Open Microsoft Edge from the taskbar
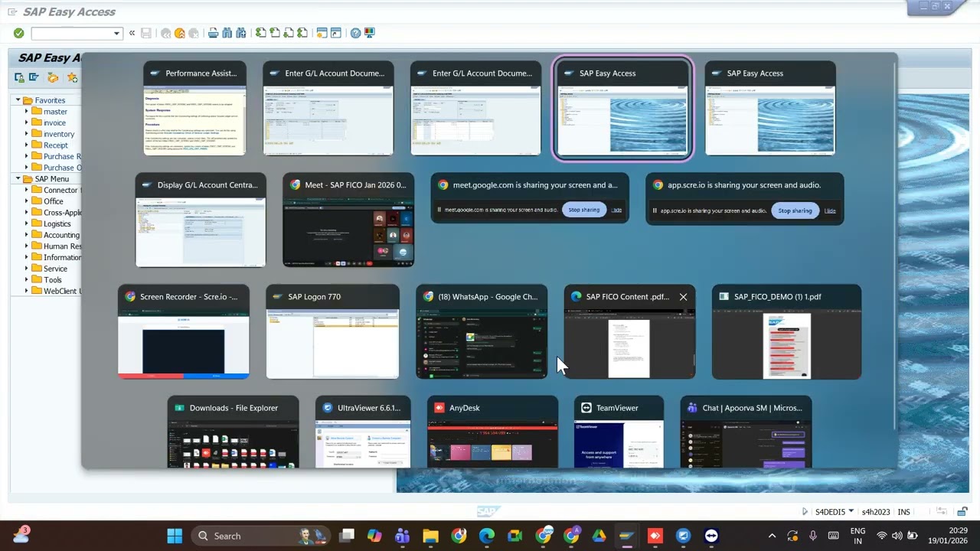 pyautogui.click(x=487, y=536)
